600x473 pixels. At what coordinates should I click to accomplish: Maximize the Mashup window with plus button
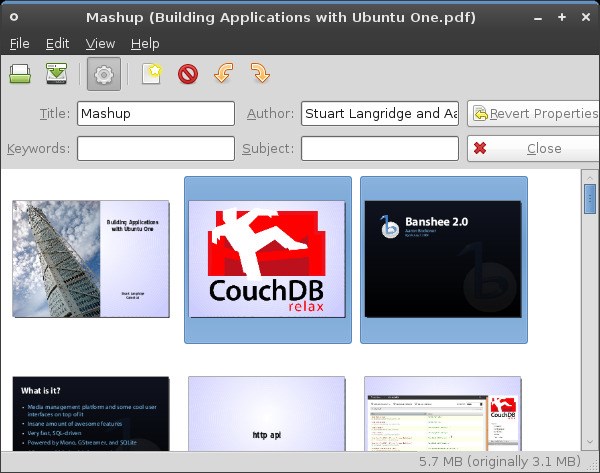coord(562,17)
